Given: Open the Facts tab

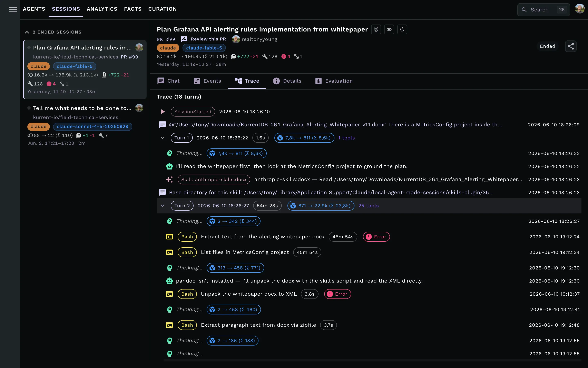Looking at the screenshot, I should point(133,9).
